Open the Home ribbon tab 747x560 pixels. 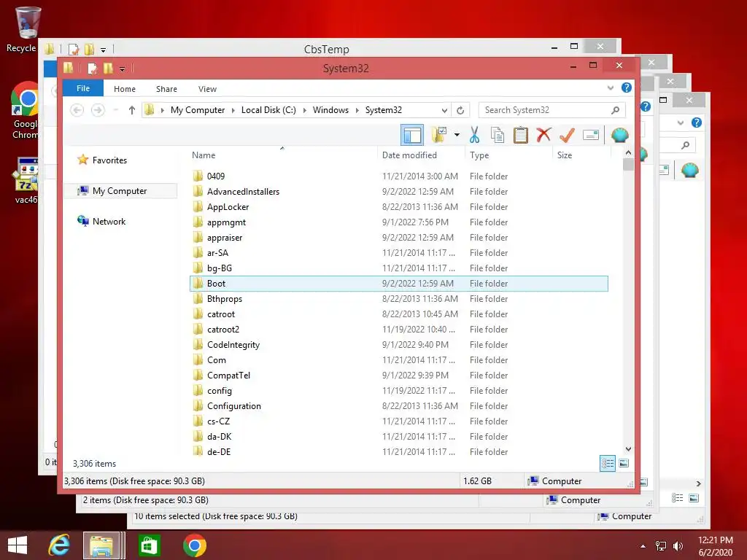coord(125,89)
